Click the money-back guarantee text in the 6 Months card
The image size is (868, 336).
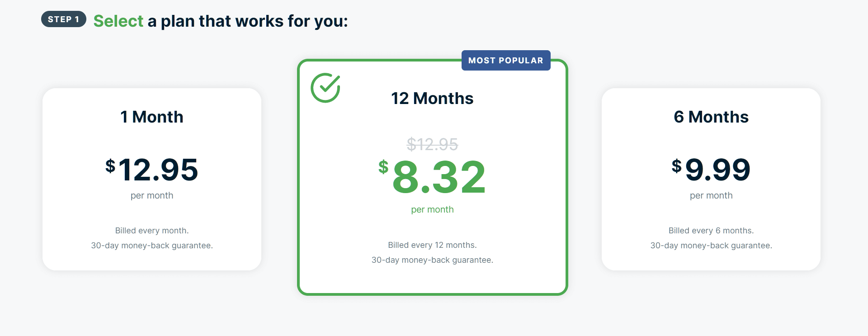coord(711,246)
